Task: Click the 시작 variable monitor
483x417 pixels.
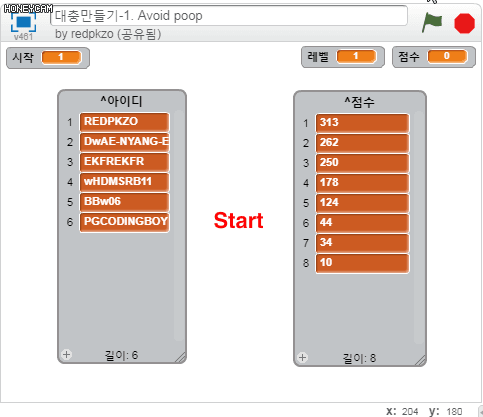Action: (48, 58)
